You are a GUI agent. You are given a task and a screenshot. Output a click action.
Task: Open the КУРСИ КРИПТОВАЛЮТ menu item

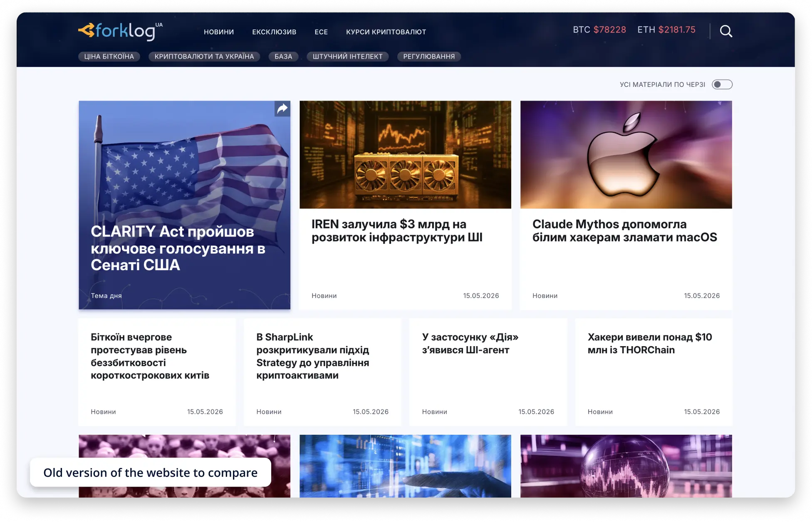pos(386,32)
